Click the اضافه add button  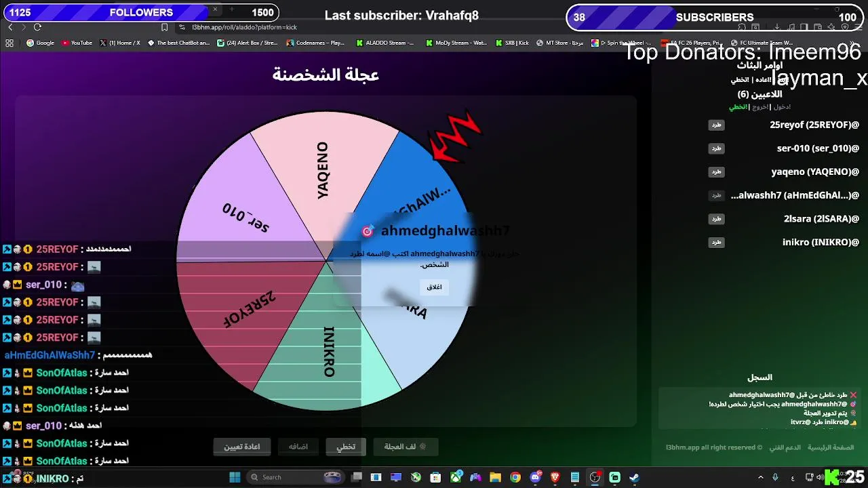[298, 447]
